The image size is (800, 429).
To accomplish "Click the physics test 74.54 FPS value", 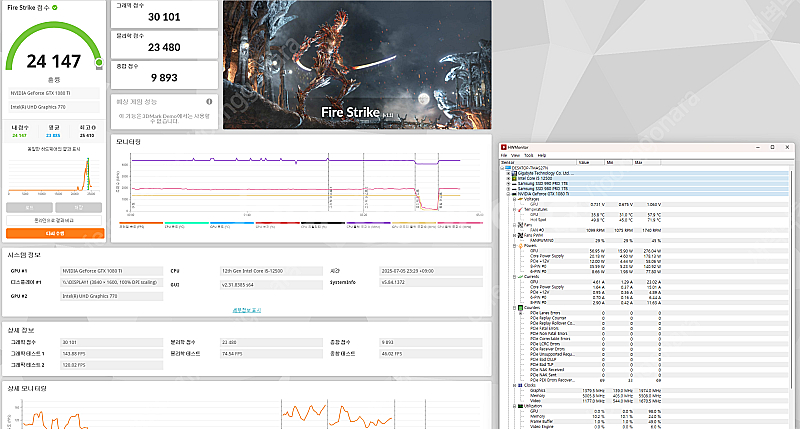I will tap(271, 354).
